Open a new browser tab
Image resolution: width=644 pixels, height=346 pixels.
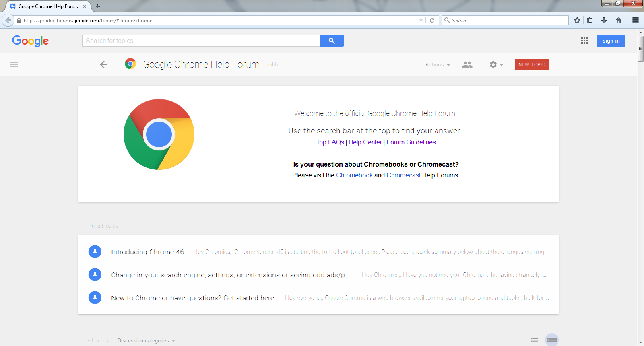pyautogui.click(x=98, y=6)
